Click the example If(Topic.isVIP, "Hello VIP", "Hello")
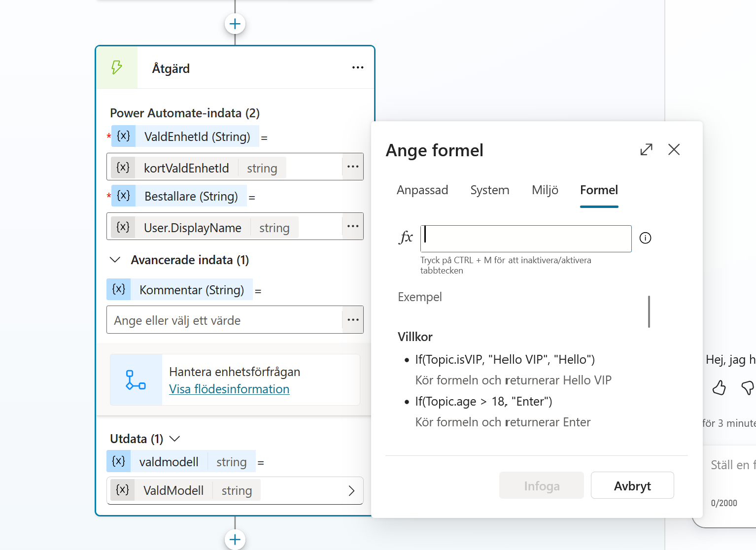Image resolution: width=756 pixels, height=550 pixels. coord(505,360)
